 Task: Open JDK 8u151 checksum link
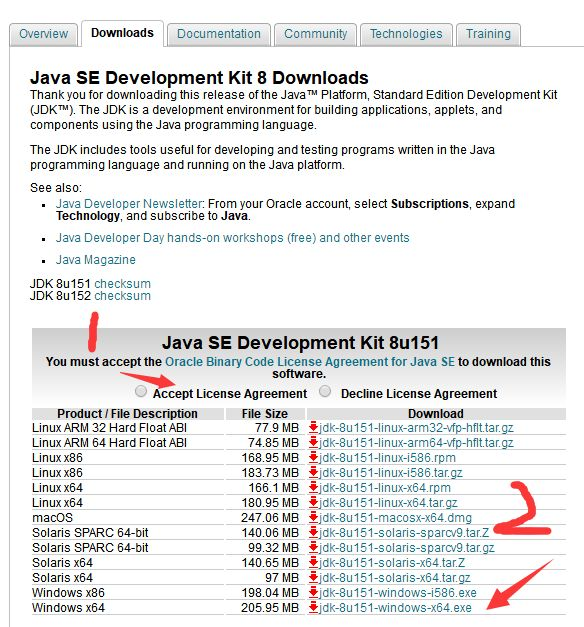(122, 284)
